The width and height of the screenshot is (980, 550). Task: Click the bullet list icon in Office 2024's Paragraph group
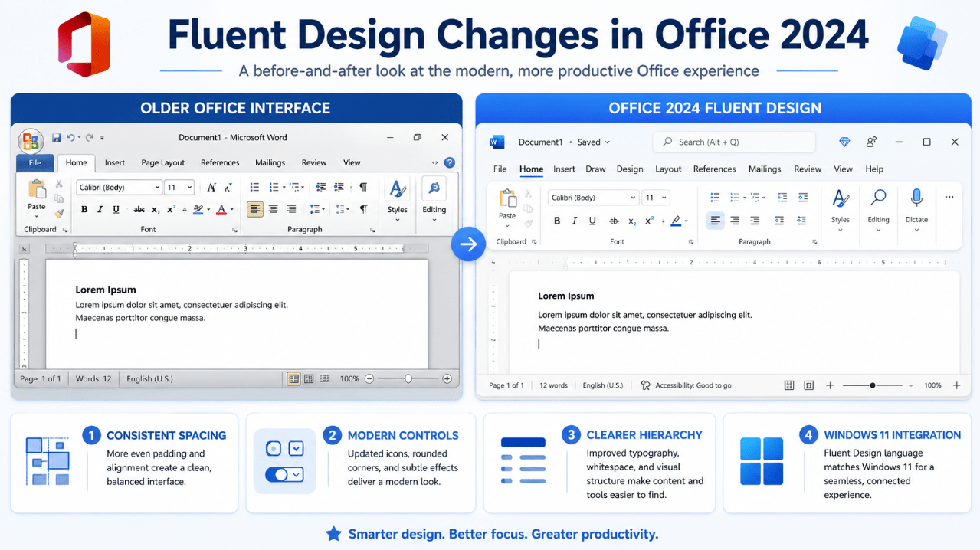click(715, 198)
